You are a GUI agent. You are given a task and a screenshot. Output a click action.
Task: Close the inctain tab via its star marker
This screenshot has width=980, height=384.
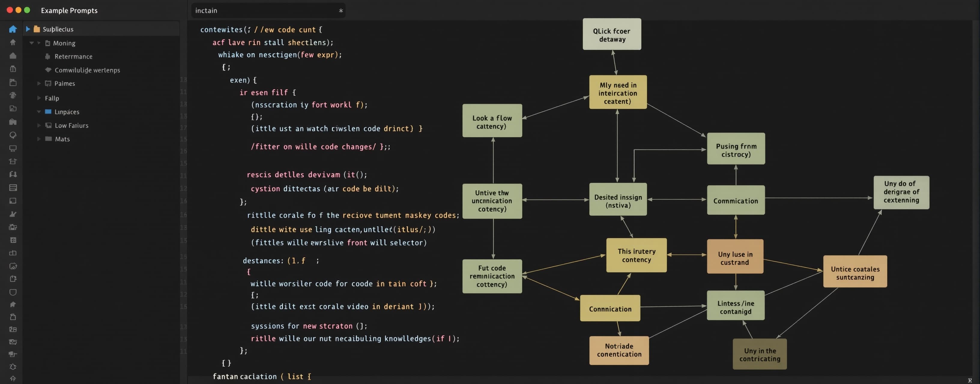point(341,10)
